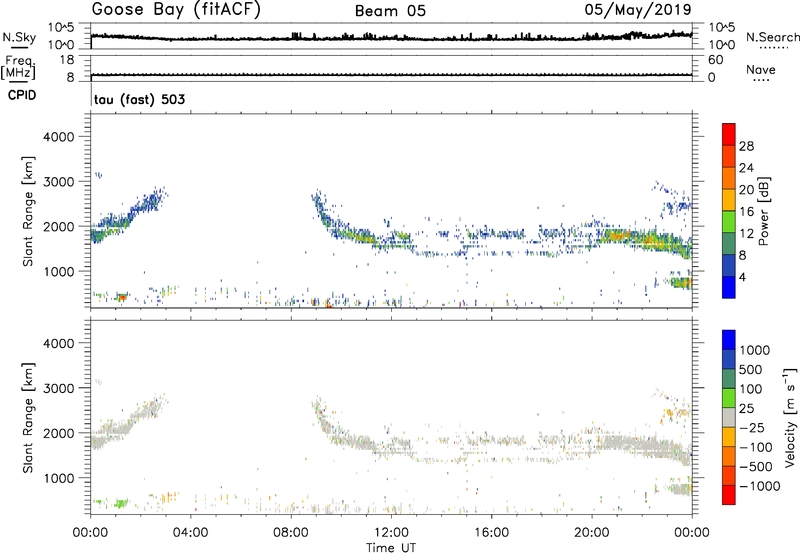The image size is (800, 554).
Task: Click the power colorbar label "28"
Action: point(746,146)
